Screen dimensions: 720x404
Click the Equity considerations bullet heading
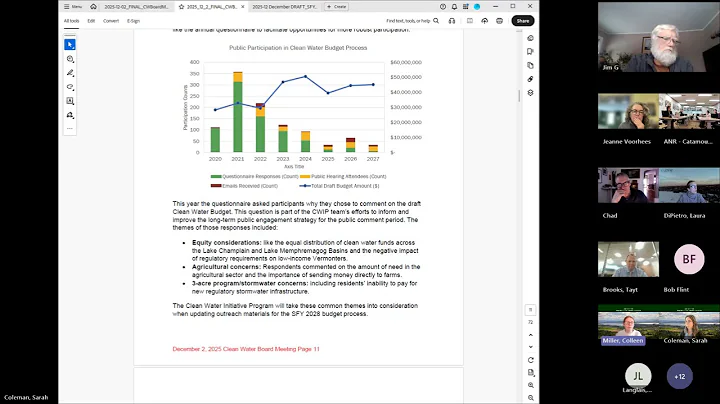click(226, 242)
